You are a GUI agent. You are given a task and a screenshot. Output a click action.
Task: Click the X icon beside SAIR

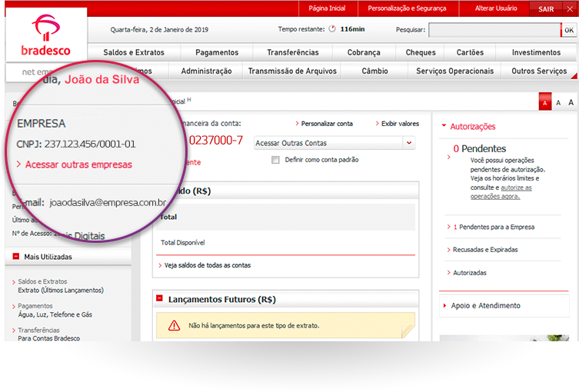pos(570,9)
